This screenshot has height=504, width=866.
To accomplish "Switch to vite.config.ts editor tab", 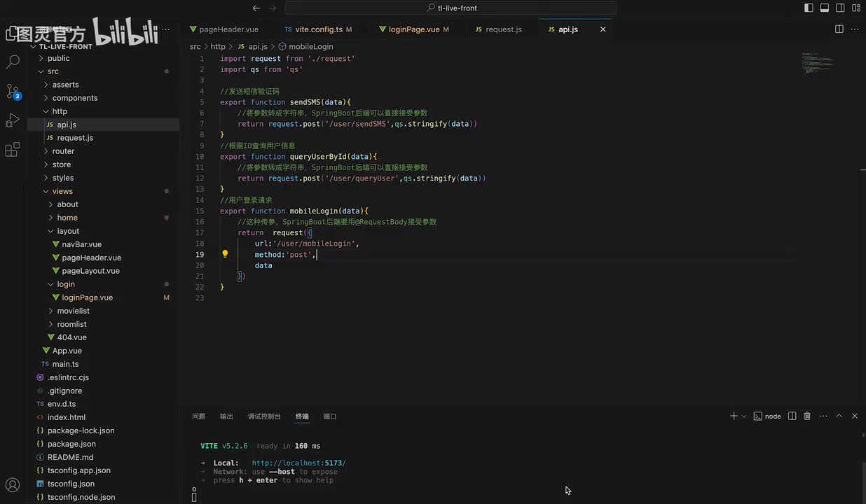I will [319, 29].
